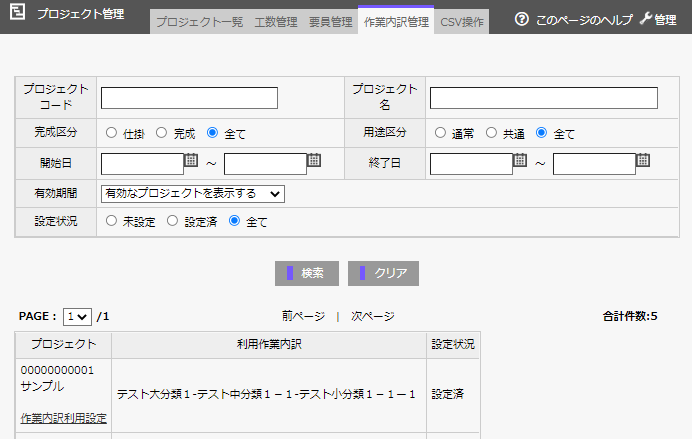The width and height of the screenshot is (692, 439).
Task: Open the page help question mark icon
Action: (x=521, y=19)
